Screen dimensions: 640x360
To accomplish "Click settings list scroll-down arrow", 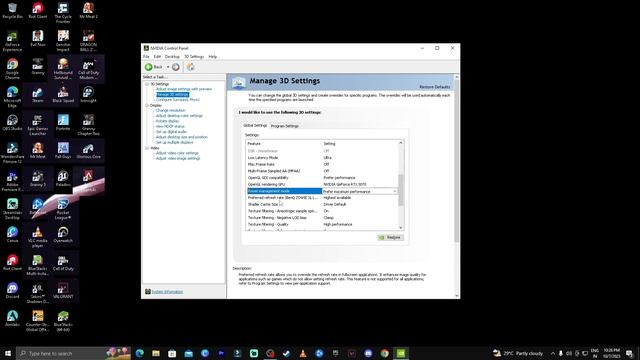I will tap(400, 228).
